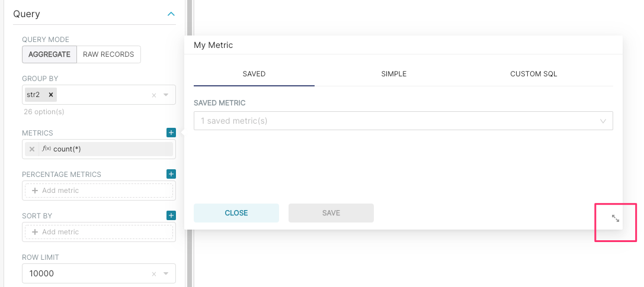Image resolution: width=644 pixels, height=287 pixels.
Task: Switch to the SIMPLE tab
Action: coord(394,74)
